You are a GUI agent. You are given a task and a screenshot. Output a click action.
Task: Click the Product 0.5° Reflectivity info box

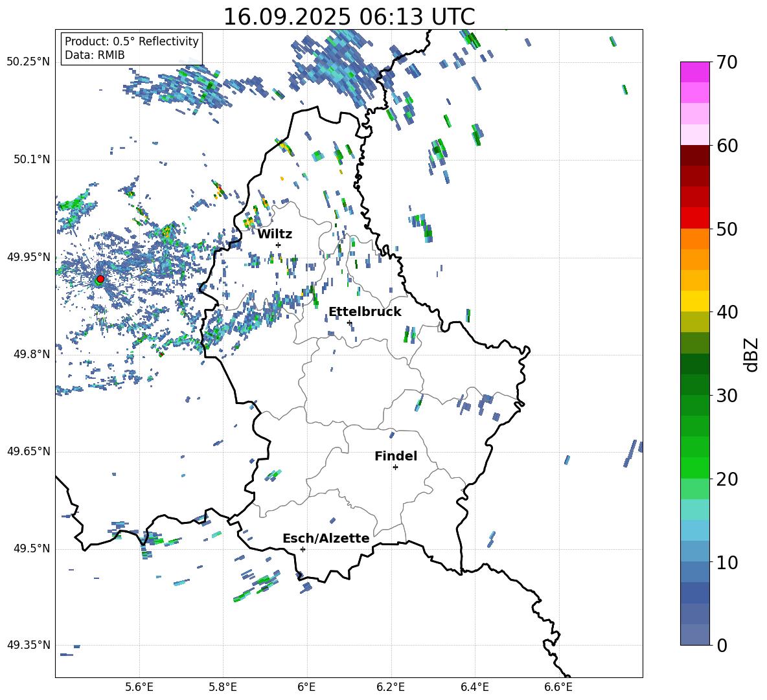click(132, 48)
